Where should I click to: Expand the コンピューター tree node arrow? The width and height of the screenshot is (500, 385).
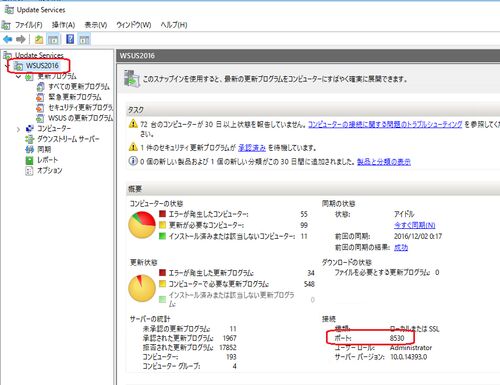(x=18, y=129)
